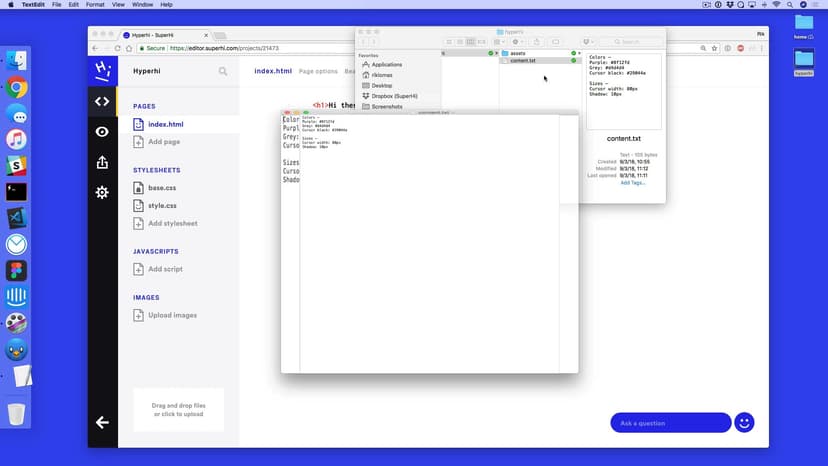This screenshot has width=828, height=466.
Task: Click the search magnifier next to Hyperhi
Action: 223,72
